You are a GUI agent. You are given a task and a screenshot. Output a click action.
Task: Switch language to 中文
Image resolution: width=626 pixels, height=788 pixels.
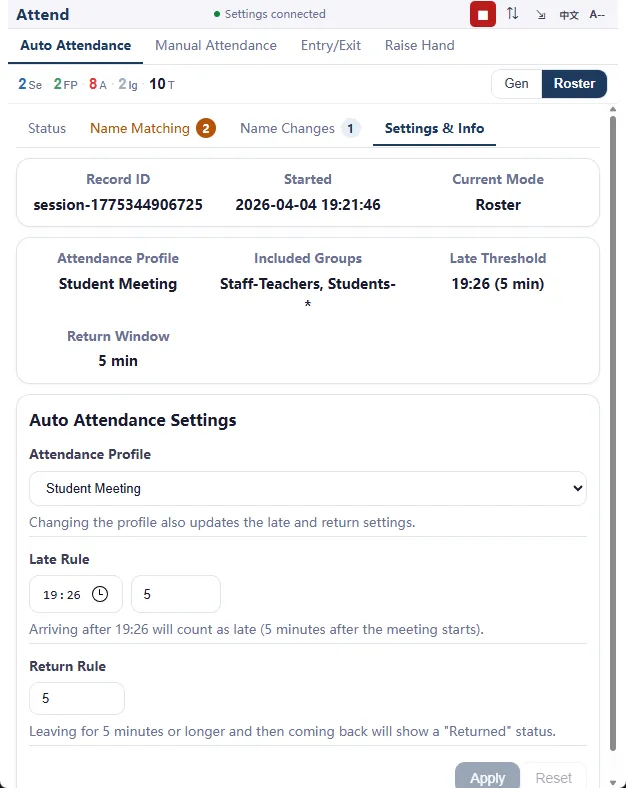(569, 15)
